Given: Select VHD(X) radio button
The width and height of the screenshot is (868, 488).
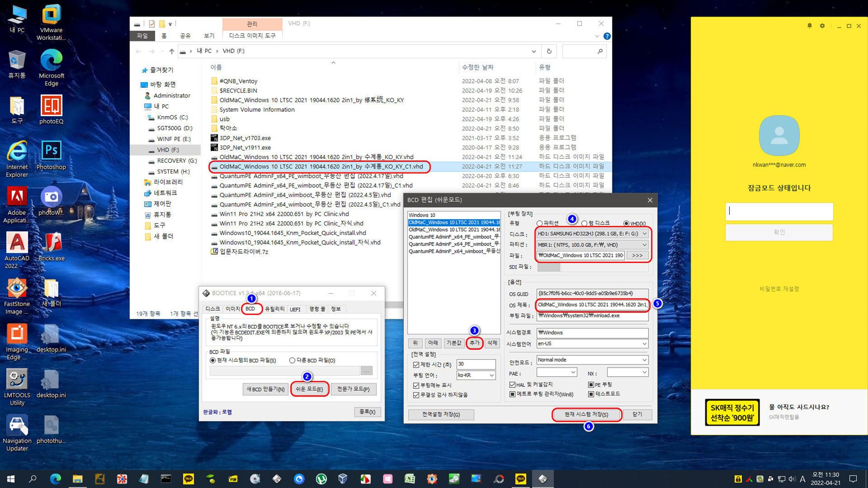Looking at the screenshot, I should tap(626, 224).
